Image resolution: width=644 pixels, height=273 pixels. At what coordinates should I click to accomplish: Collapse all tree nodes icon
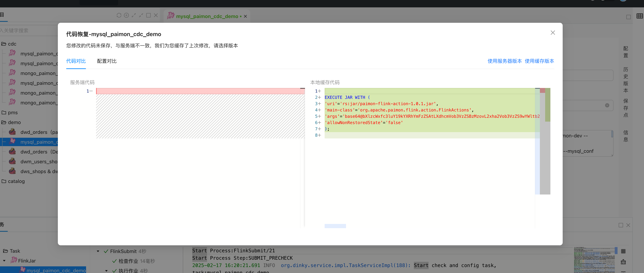141,15
